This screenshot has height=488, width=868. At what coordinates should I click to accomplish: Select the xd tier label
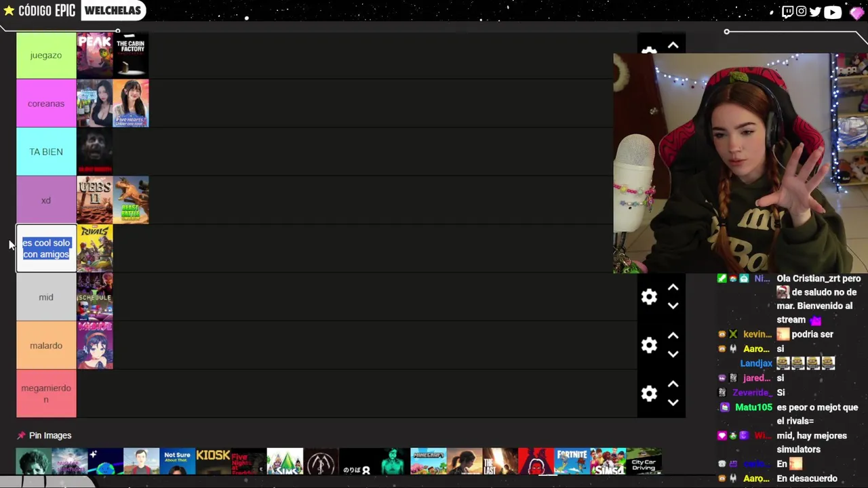(x=46, y=201)
